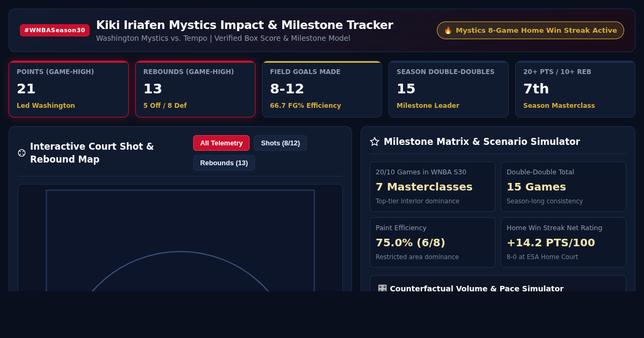Select the Paint Efficiency tile
Image resolution: width=644 pixels, height=338 pixels.
click(x=433, y=243)
